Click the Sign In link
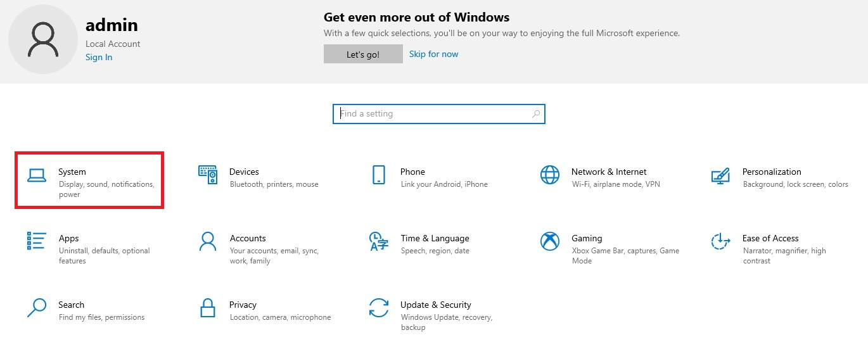 (99, 57)
